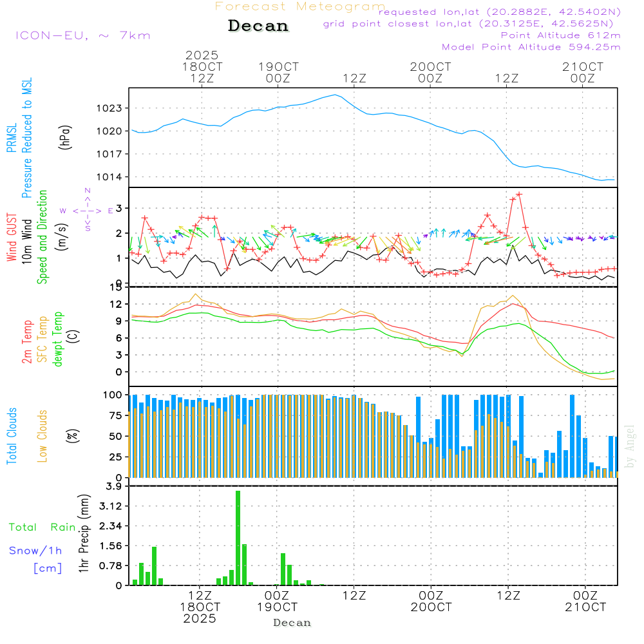Click the tallest green precipitation bar
Viewport: 644px width, 644px height.
pyautogui.click(x=238, y=538)
